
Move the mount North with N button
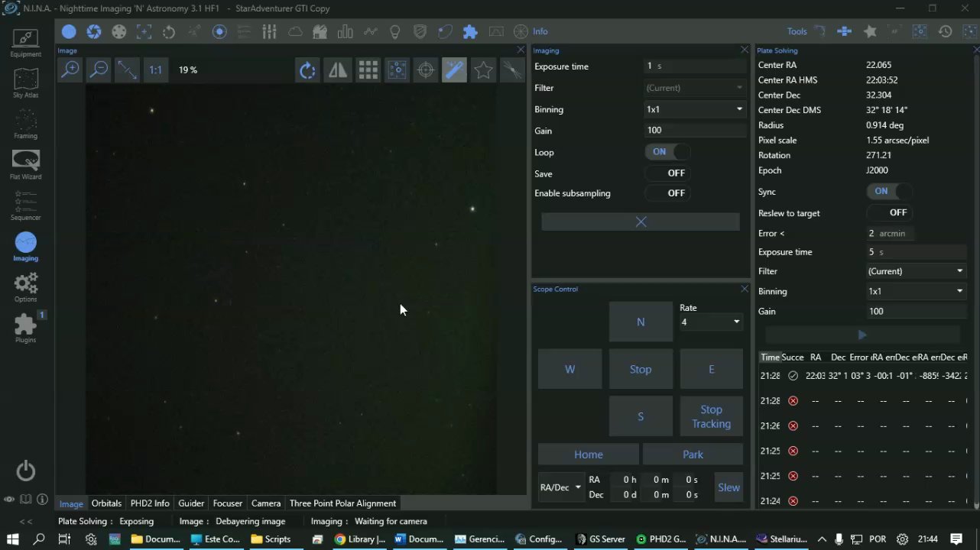[x=641, y=322]
